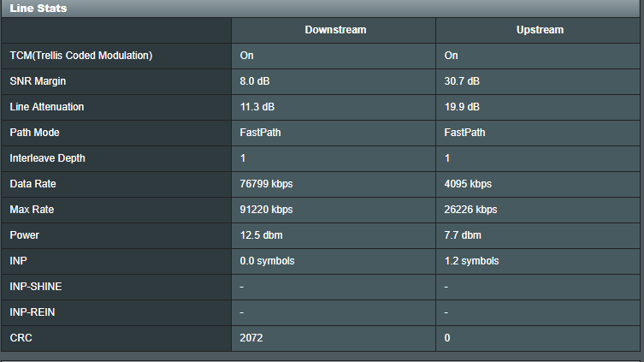Image resolution: width=644 pixels, height=362 pixels.
Task: Click the Interleave Depth label
Action: pos(47,158)
